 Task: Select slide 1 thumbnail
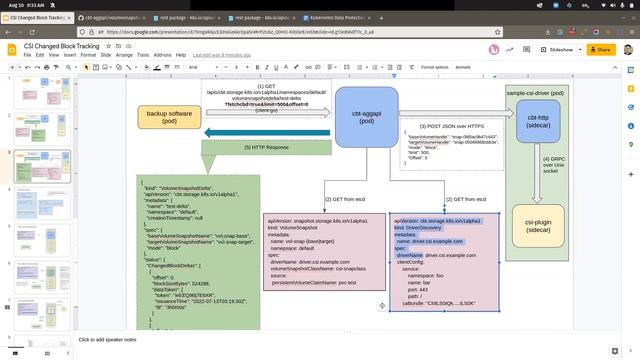(42, 92)
